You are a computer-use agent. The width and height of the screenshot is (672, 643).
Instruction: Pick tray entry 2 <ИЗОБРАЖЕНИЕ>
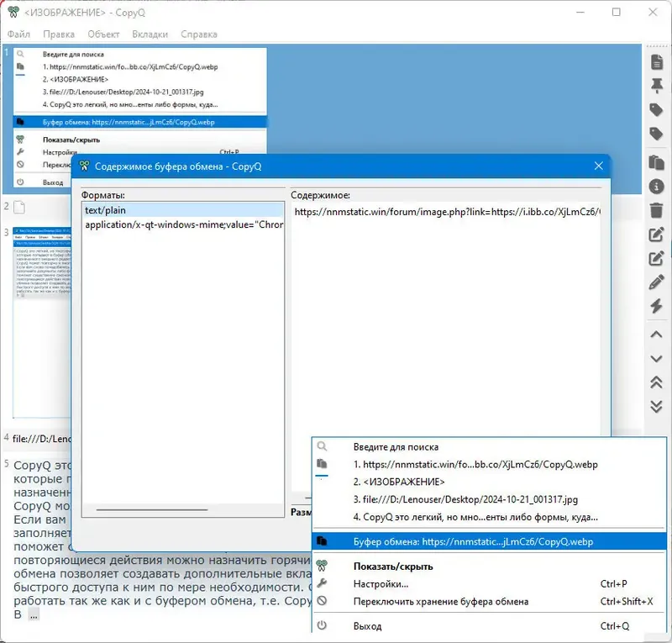(489, 482)
